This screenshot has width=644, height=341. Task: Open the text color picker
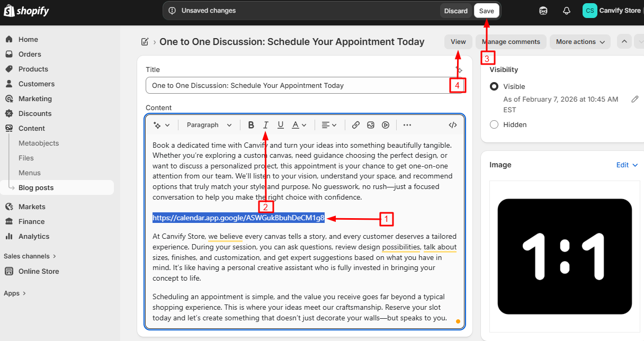(299, 125)
